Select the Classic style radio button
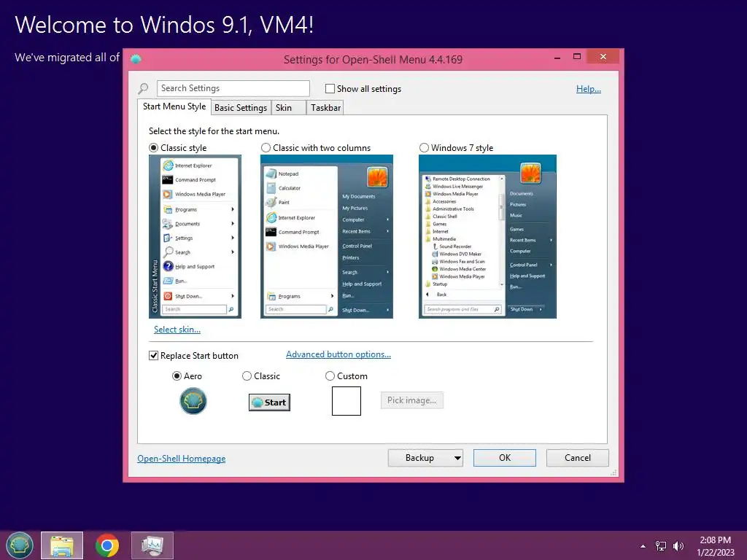This screenshot has height=560, width=747. tap(153, 148)
